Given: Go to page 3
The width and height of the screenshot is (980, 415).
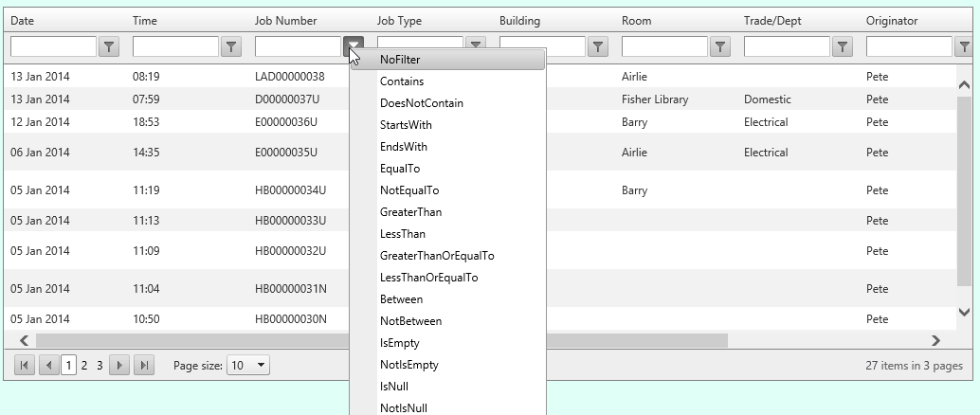Looking at the screenshot, I should (x=100, y=365).
